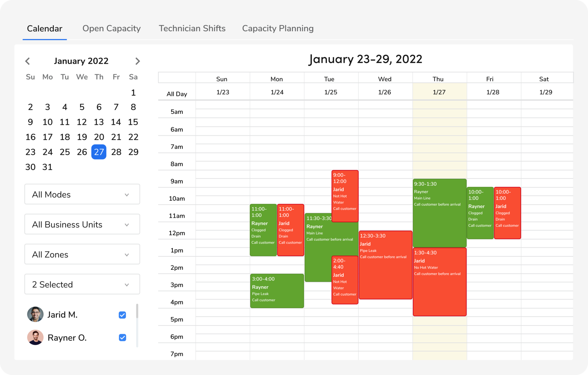
Task: Click Jarid M.'s profile avatar
Action: [35, 314]
